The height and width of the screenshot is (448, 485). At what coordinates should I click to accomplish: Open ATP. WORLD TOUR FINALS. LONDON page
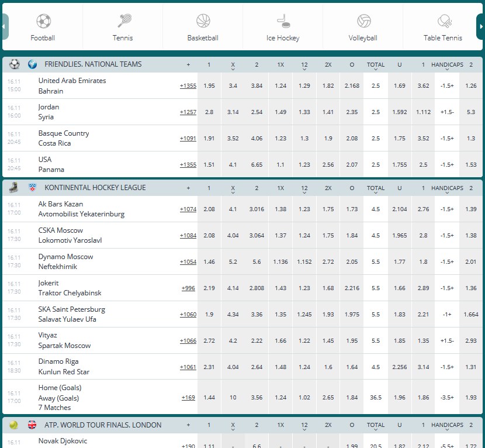tap(103, 425)
